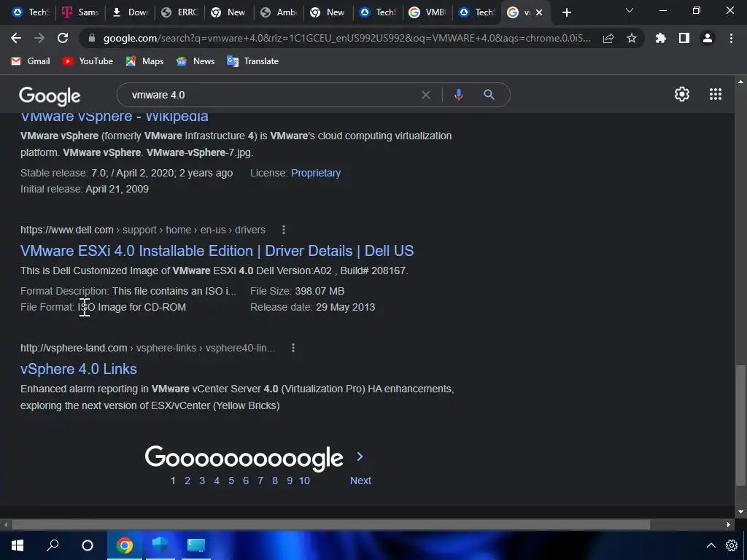Image resolution: width=747 pixels, height=560 pixels.
Task: Click scrollbar down arrow
Action: pos(740,512)
